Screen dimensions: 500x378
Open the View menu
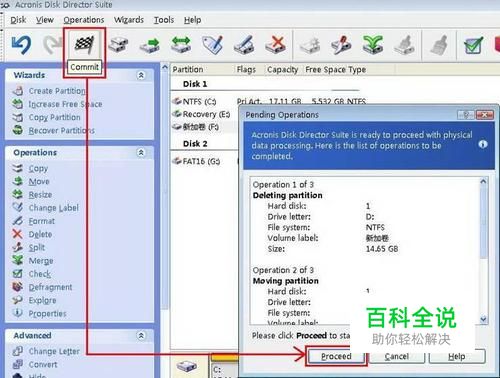click(x=45, y=20)
